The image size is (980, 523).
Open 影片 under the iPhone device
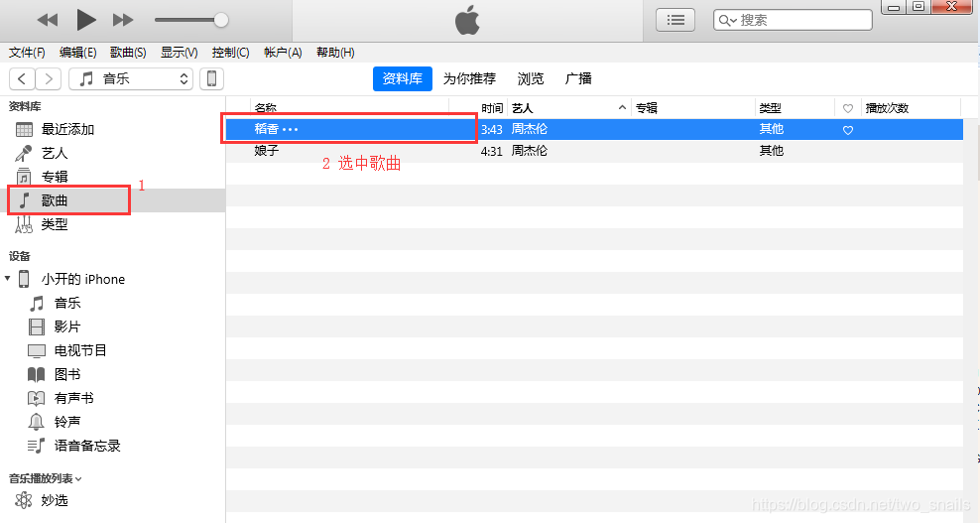click(x=67, y=327)
